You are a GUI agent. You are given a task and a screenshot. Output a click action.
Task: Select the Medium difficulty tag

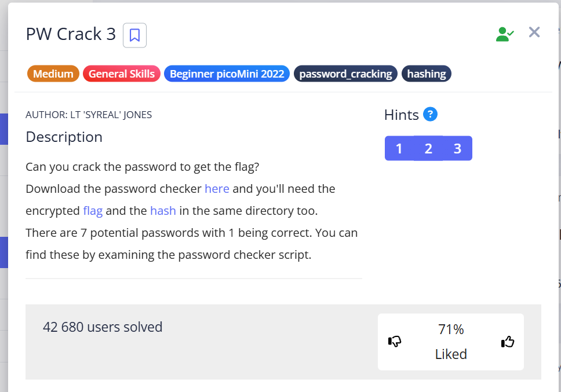[x=53, y=74]
